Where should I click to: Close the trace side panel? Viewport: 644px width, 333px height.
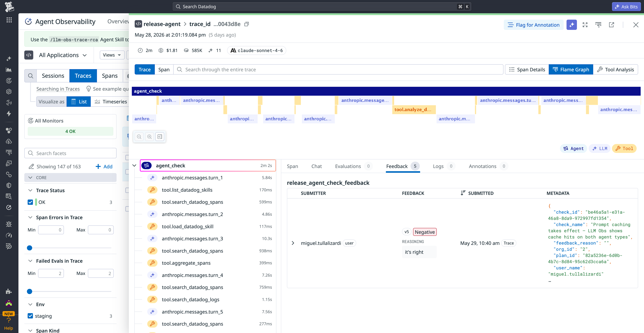(x=636, y=25)
